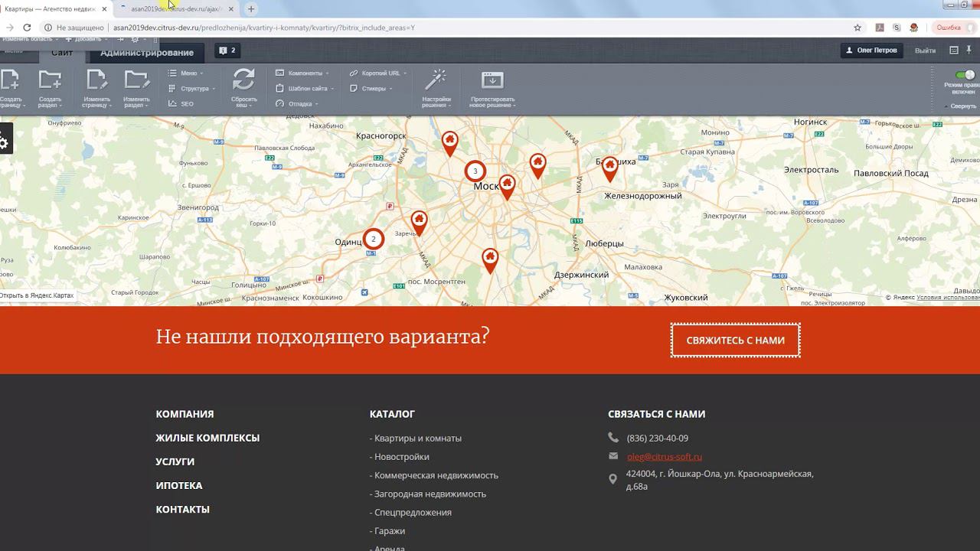The image size is (980, 551).
Task: Open the Коммерческая недвижимость catalog link
Action: point(436,475)
